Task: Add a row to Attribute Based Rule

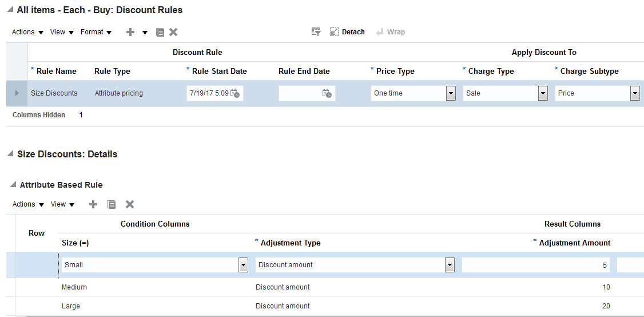Action: pos(93,204)
